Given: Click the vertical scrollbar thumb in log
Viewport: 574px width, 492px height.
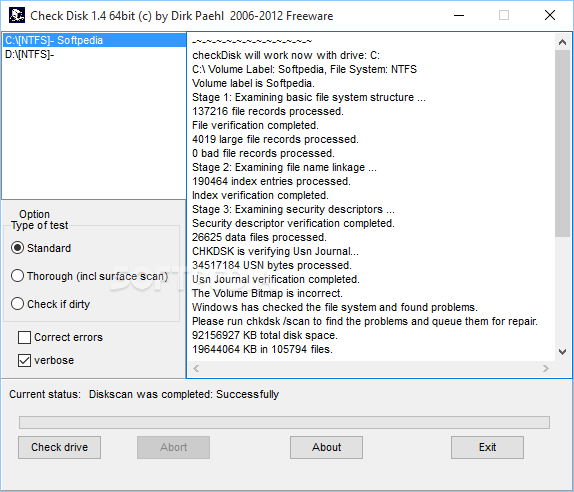Looking at the screenshot, I should pyautogui.click(x=563, y=144).
